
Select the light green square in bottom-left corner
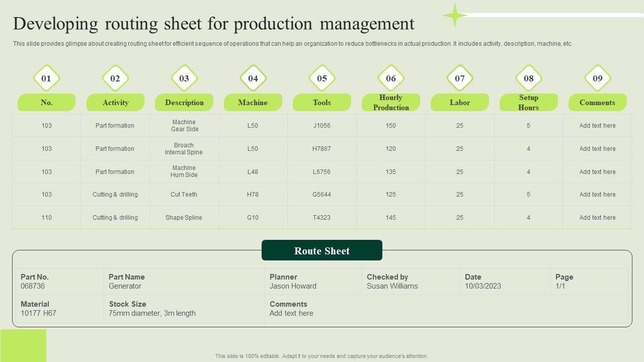[x=23, y=345]
